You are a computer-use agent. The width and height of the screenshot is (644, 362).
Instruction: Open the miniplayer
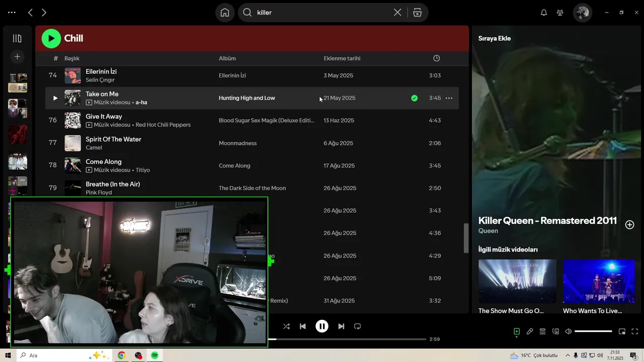pos(622,331)
